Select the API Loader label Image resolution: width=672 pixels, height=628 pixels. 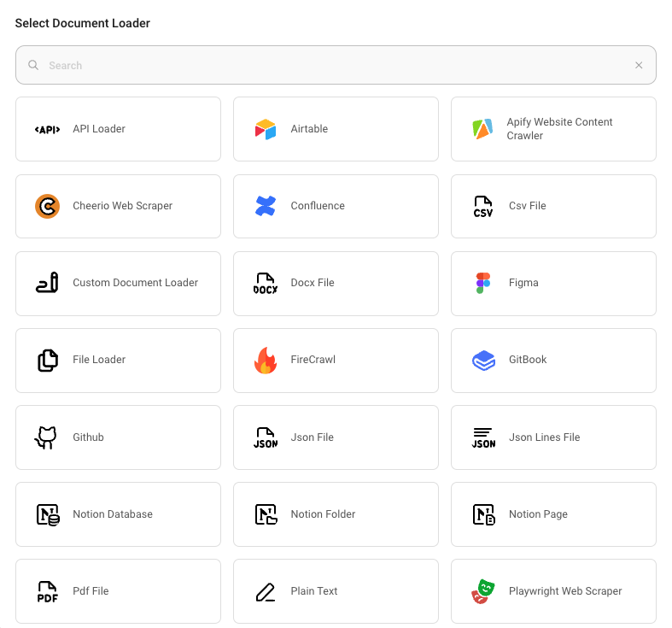[99, 129]
